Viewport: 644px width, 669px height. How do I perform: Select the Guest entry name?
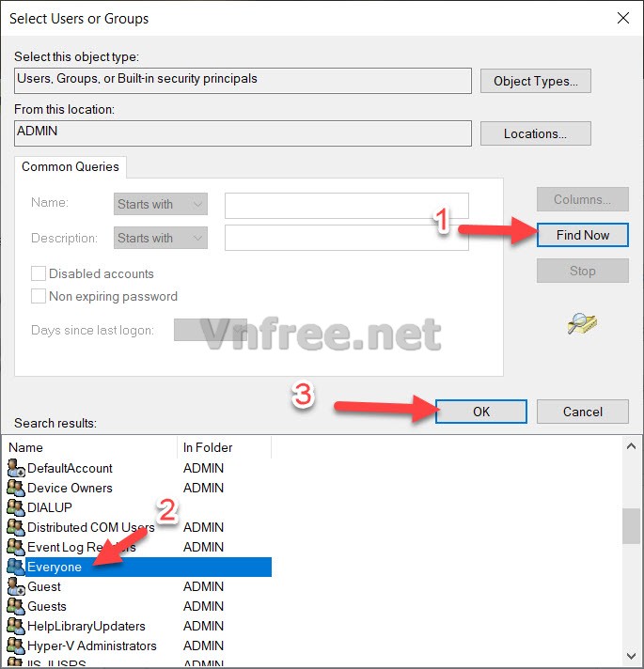click(x=44, y=586)
